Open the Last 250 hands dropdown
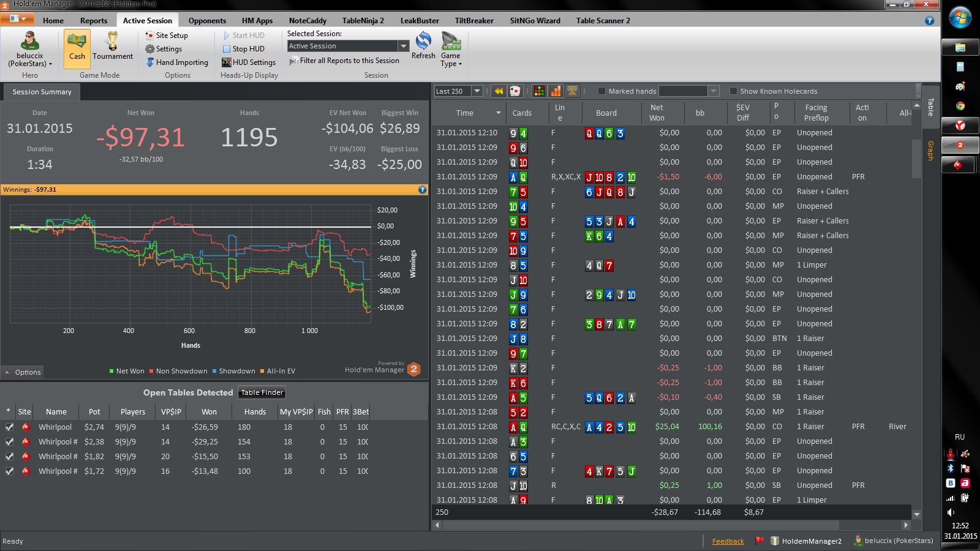This screenshot has height=551, width=980. point(477,91)
